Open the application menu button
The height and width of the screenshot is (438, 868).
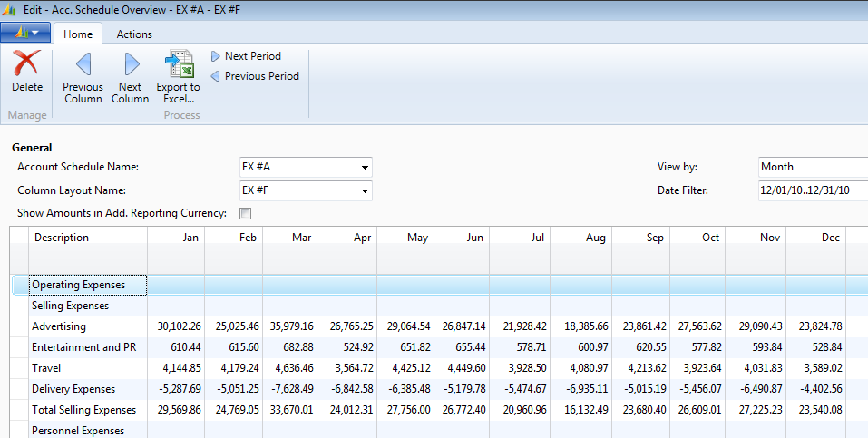coord(25,34)
